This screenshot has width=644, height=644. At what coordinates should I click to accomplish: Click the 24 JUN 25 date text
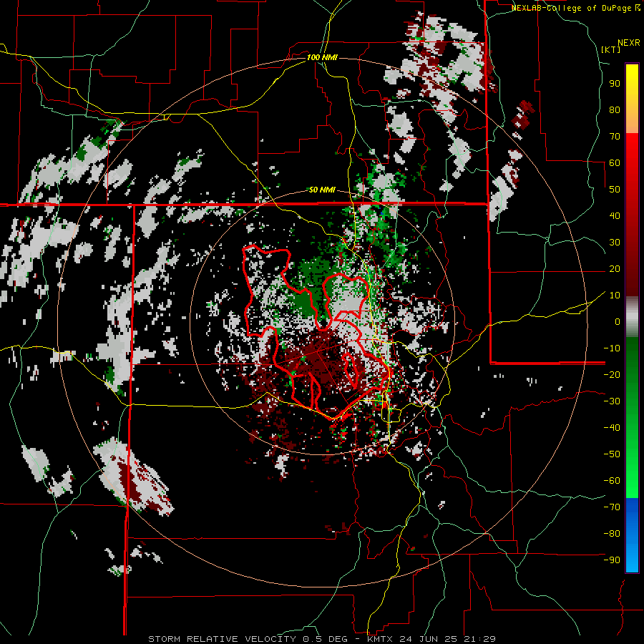pyautogui.click(x=429, y=639)
